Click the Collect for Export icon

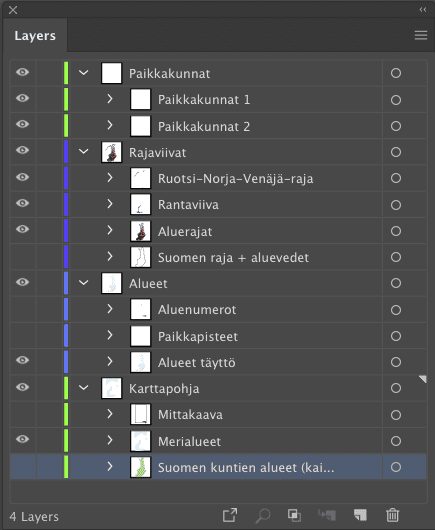[x=230, y=515]
